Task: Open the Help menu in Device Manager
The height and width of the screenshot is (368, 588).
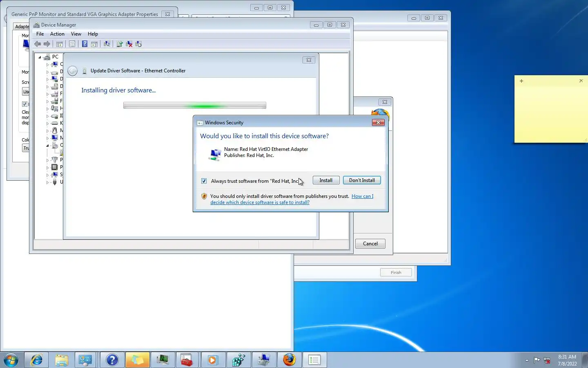Action: tap(93, 34)
